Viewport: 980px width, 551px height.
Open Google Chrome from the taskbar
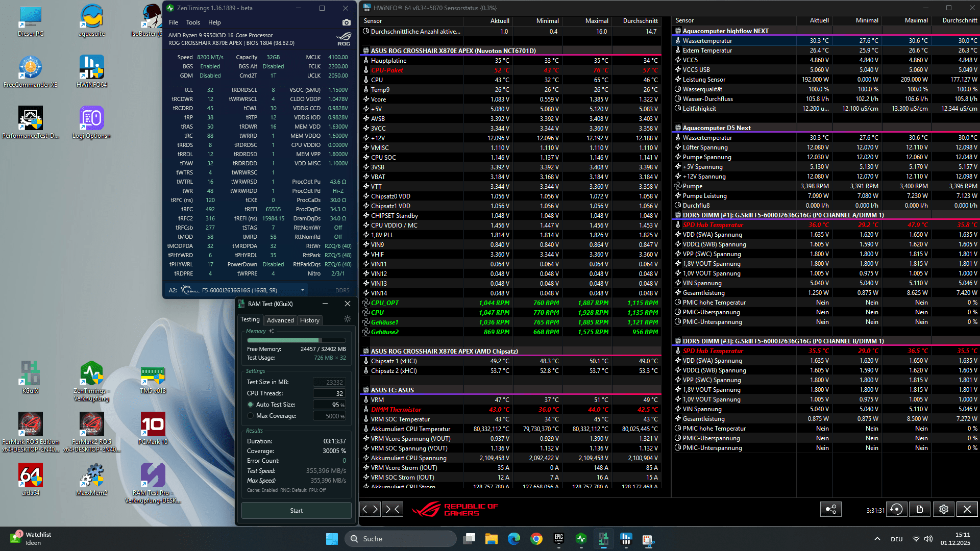[x=536, y=539]
